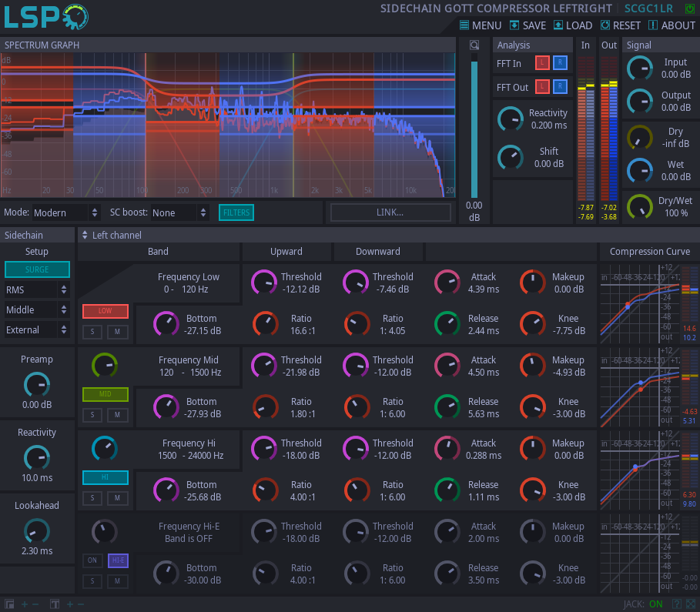
Task: Click the font scaling icon in bottom bar
Action: (55, 604)
